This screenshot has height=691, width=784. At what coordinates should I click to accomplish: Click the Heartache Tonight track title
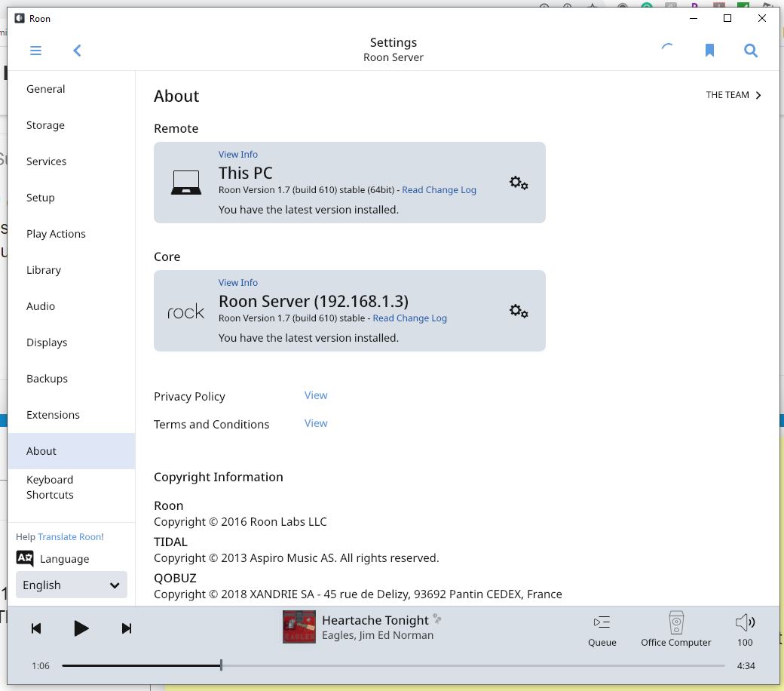coord(375,620)
